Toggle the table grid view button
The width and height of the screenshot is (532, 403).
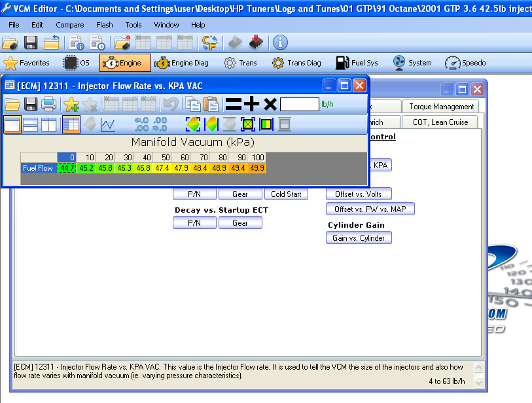pyautogui.click(x=71, y=124)
